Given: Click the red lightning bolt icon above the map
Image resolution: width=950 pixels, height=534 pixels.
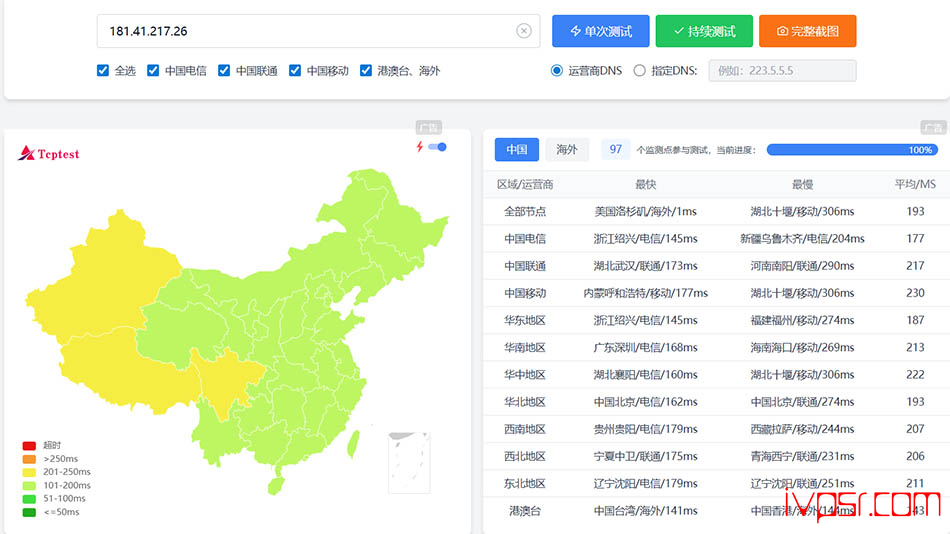Looking at the screenshot, I should pos(419,147).
